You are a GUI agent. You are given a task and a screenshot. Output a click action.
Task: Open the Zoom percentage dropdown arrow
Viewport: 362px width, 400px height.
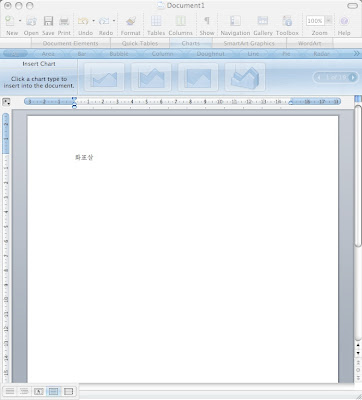pos(328,21)
